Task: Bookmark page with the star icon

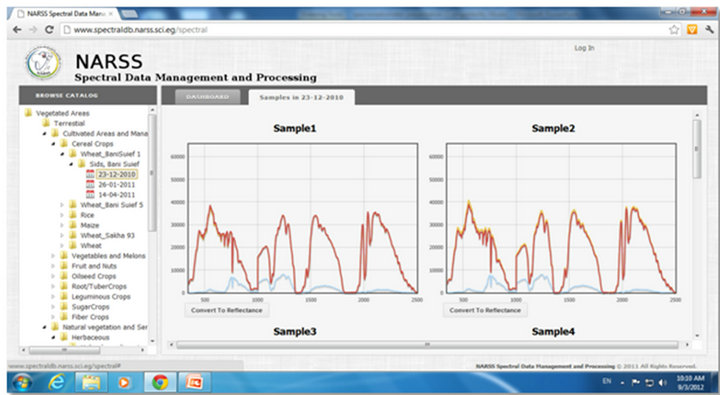Action: [674, 30]
